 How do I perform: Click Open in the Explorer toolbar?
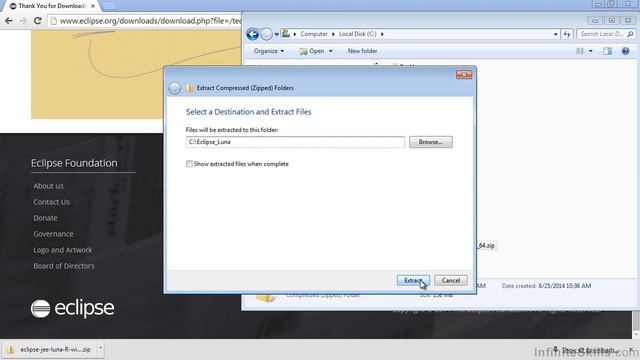tap(313, 51)
